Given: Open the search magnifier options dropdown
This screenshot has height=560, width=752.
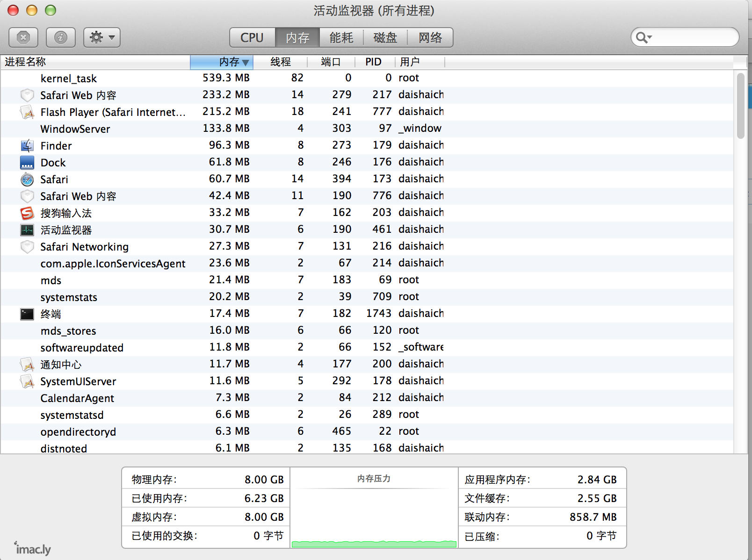Looking at the screenshot, I should pos(644,37).
